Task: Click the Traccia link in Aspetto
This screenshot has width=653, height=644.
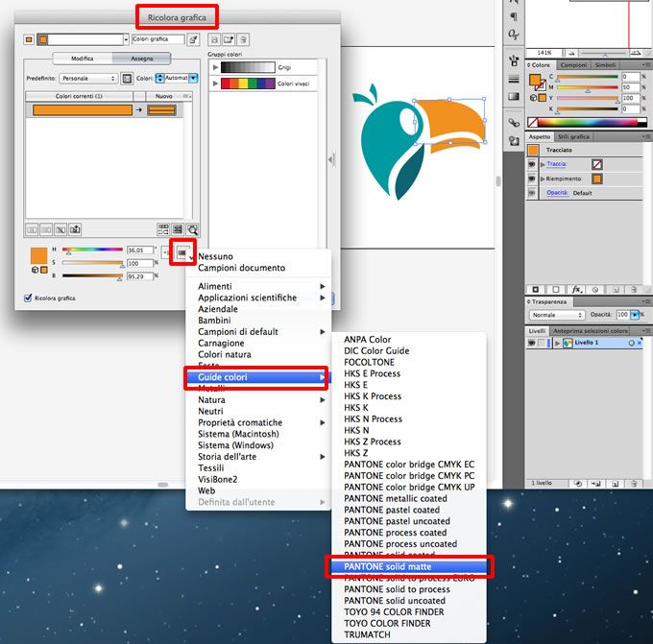Action: pos(556,164)
